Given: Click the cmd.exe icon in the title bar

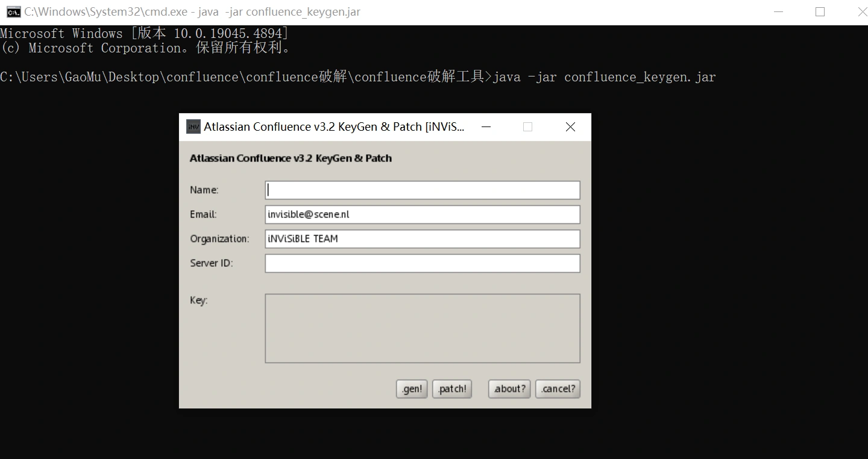Looking at the screenshot, I should [x=13, y=12].
